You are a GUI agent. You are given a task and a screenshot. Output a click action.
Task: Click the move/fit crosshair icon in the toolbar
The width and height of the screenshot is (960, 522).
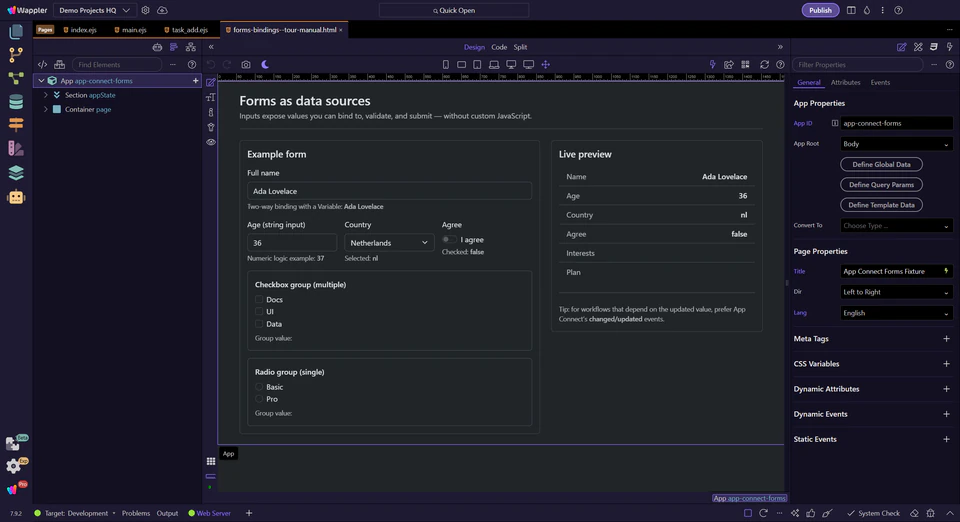coord(546,64)
